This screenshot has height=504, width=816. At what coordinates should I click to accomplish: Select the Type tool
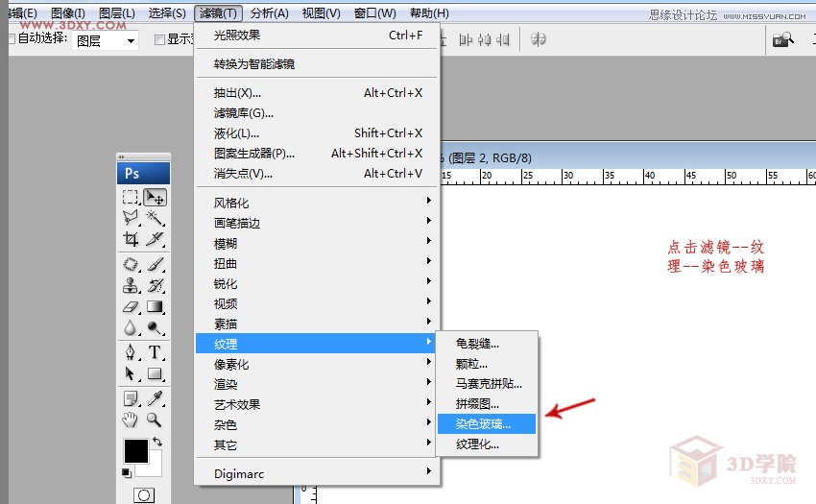[x=156, y=352]
